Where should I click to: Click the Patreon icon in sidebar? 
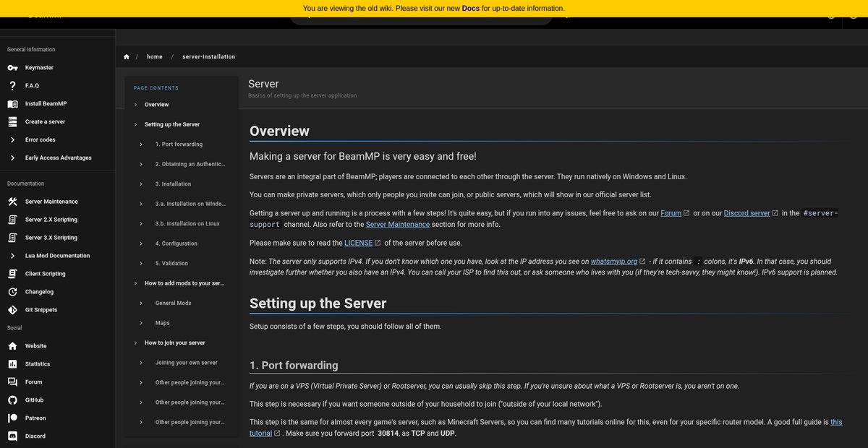pos(12,418)
